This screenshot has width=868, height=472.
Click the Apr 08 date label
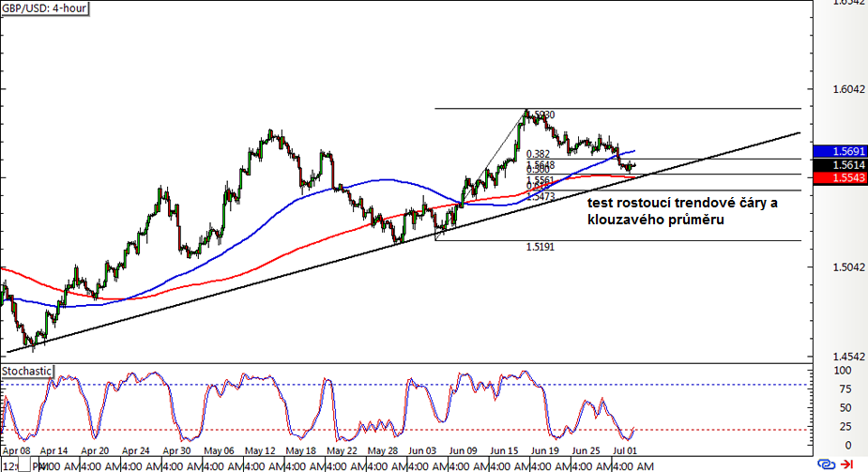tap(16, 451)
